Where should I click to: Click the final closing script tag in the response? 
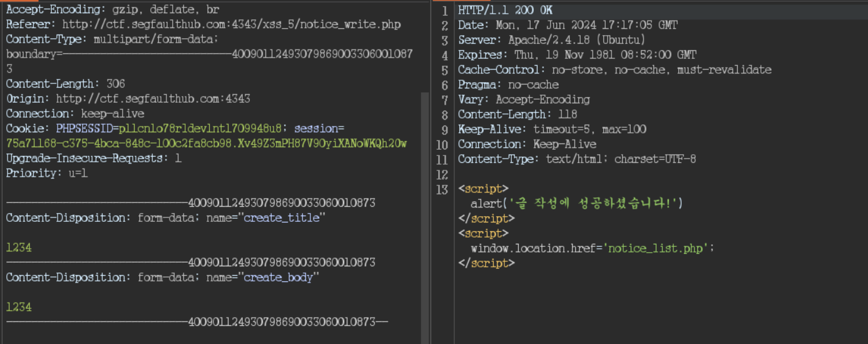tap(486, 263)
